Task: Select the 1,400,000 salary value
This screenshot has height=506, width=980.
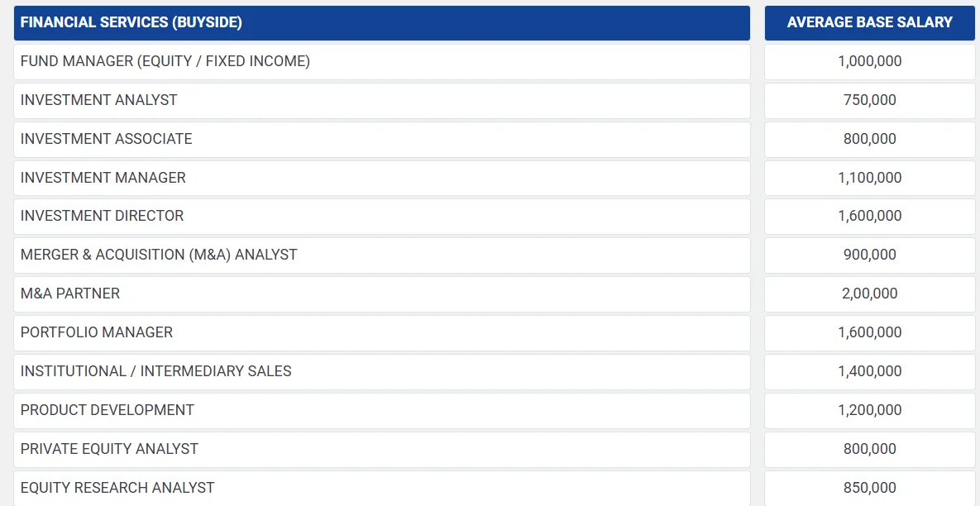Action: (x=869, y=371)
